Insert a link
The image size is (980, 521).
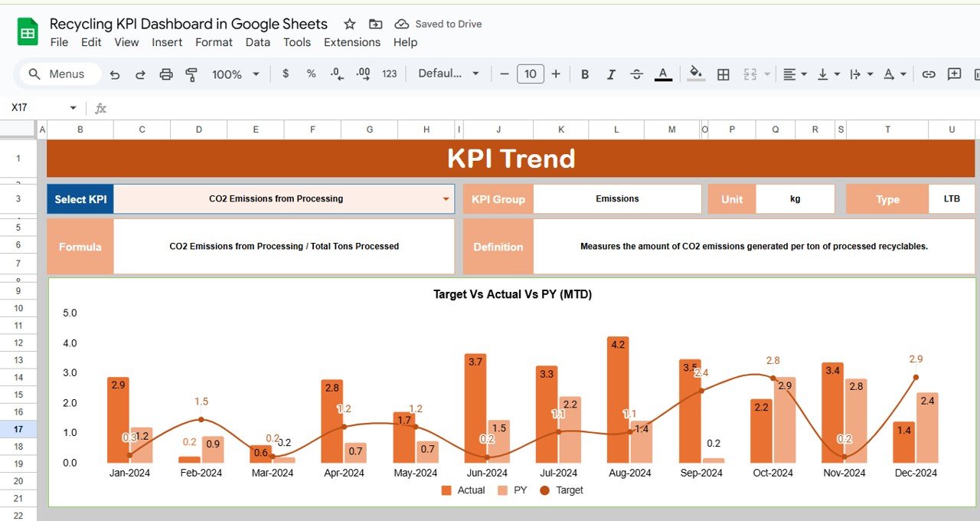click(929, 74)
